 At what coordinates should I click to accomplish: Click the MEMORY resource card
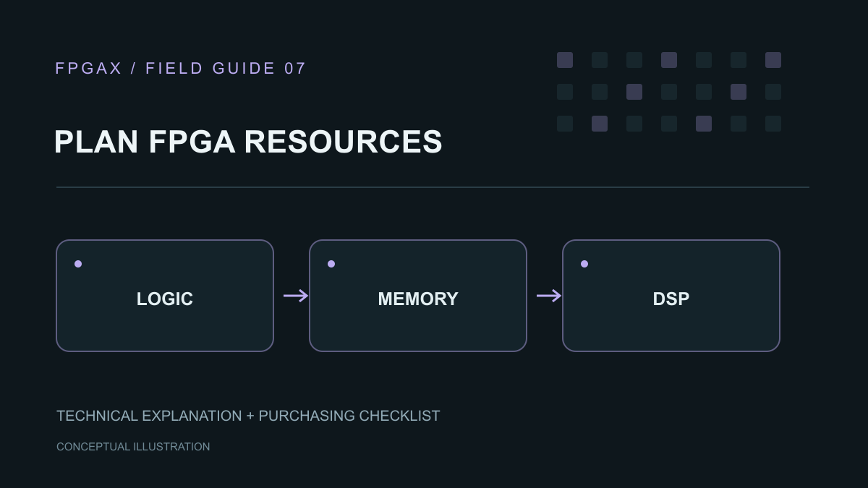tap(418, 296)
